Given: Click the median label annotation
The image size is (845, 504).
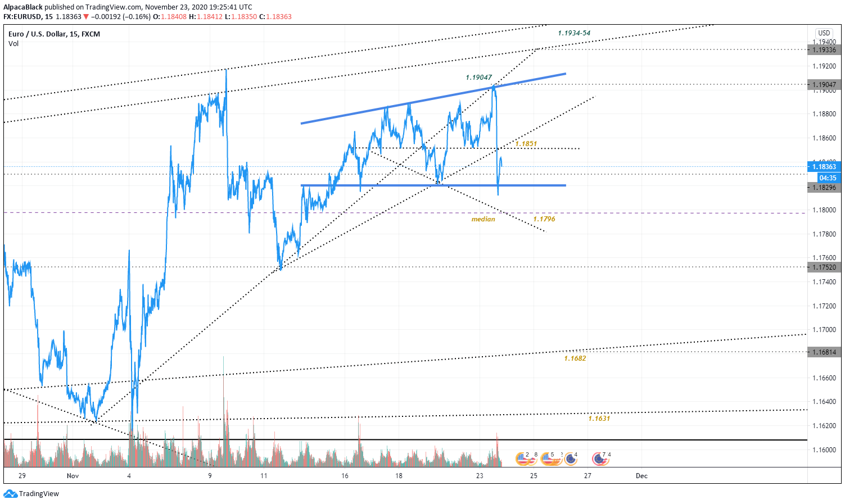Looking at the screenshot, I should coord(483,219).
